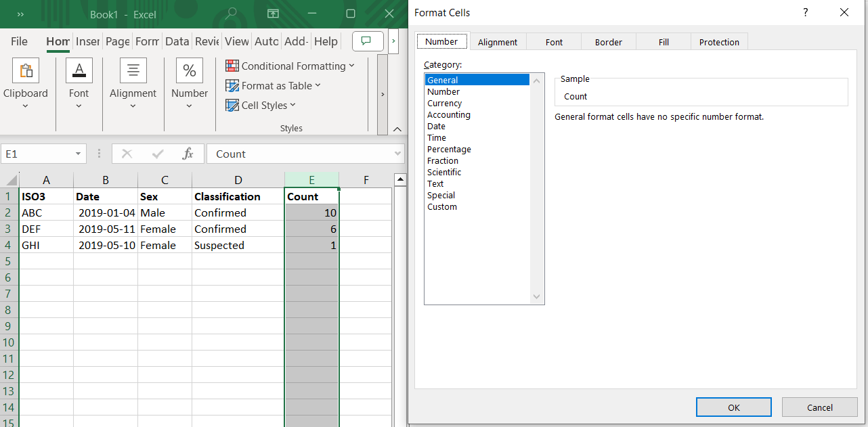Open the Review ribbon tab
868x427 pixels.
coord(207,41)
